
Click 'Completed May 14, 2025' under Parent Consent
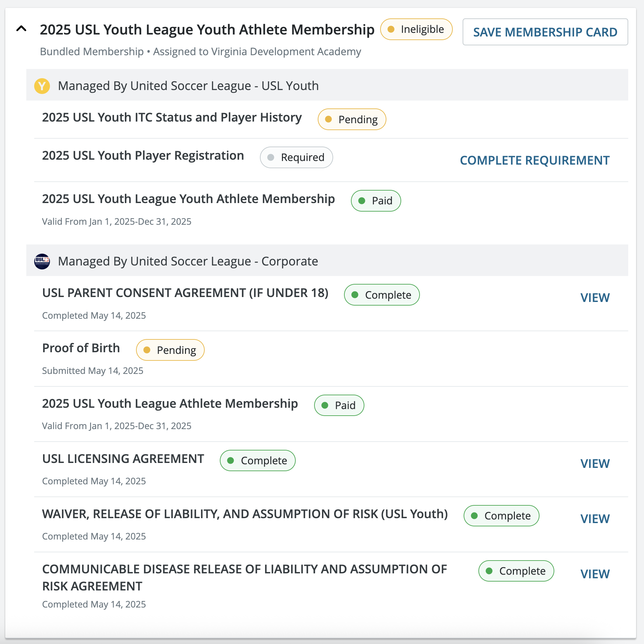(94, 315)
